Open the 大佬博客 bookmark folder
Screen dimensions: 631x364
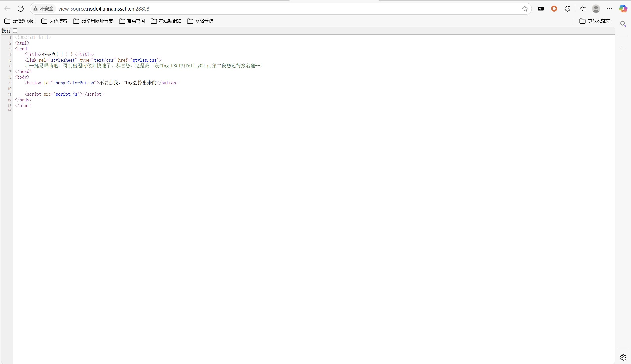pos(54,21)
